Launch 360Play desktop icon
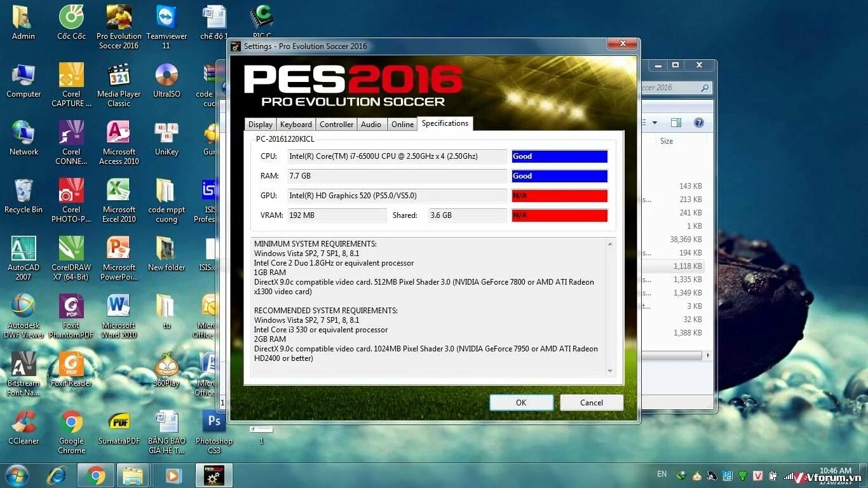 166,370
